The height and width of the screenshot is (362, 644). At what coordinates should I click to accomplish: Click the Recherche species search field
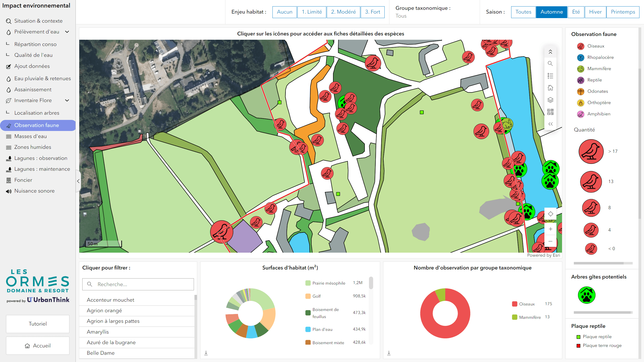point(138,284)
